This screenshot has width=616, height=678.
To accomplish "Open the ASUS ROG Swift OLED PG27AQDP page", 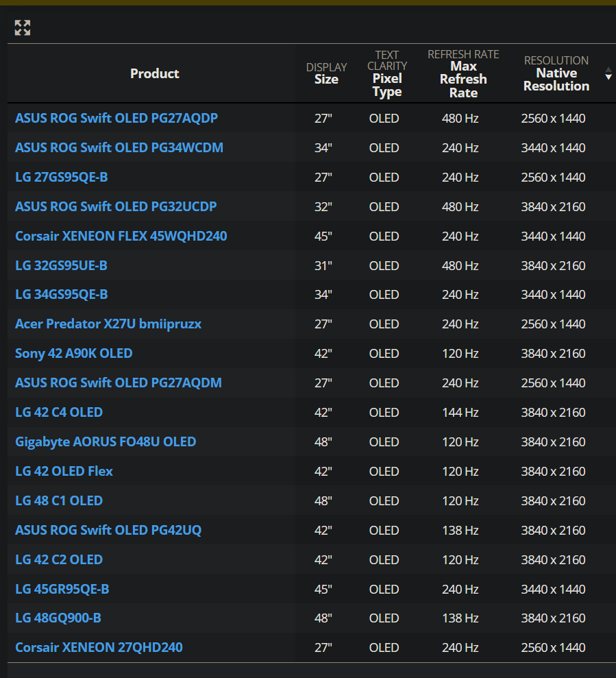I will (116, 118).
